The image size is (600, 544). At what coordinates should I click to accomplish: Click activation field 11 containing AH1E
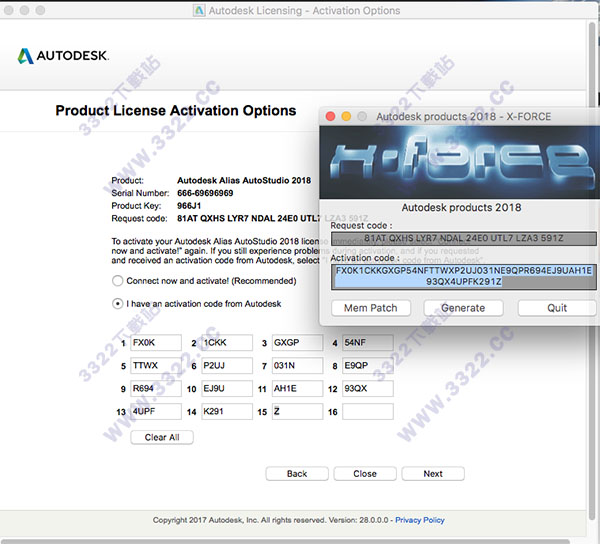[297, 389]
